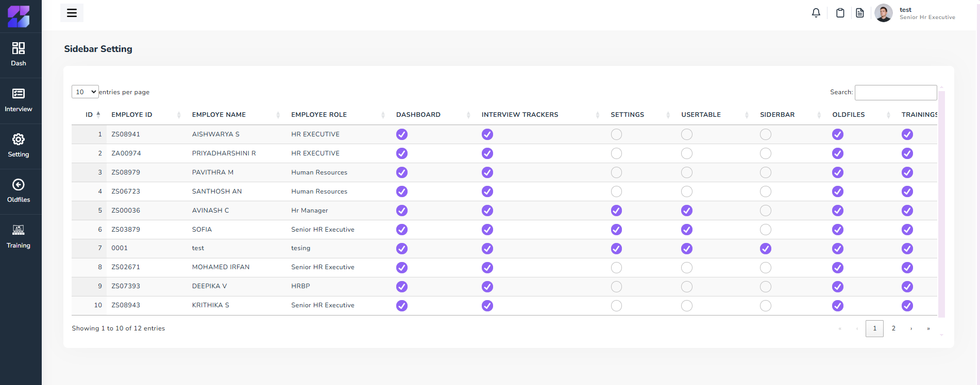Enable Settings access for AISHWARYA S
Image resolution: width=980 pixels, height=385 pixels.
(616, 134)
